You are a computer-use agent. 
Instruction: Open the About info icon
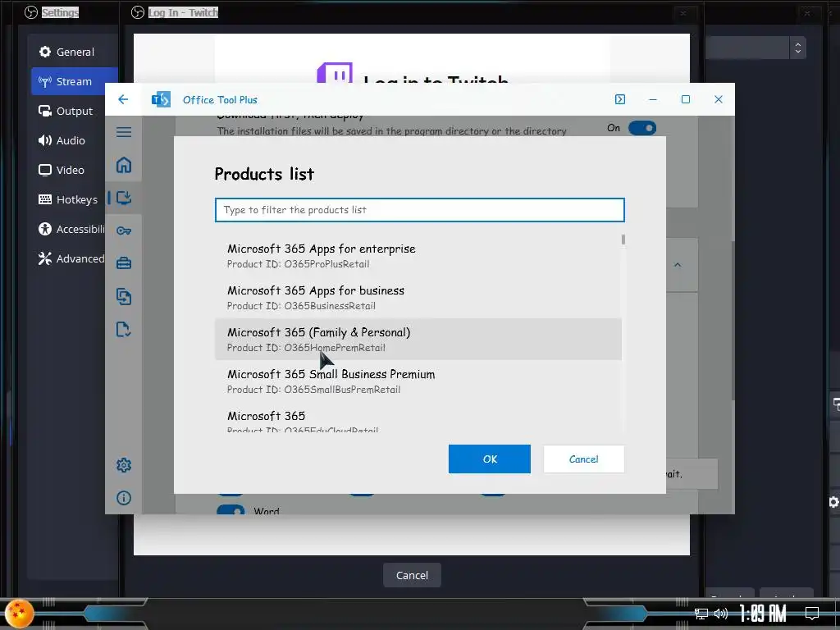pos(124,498)
